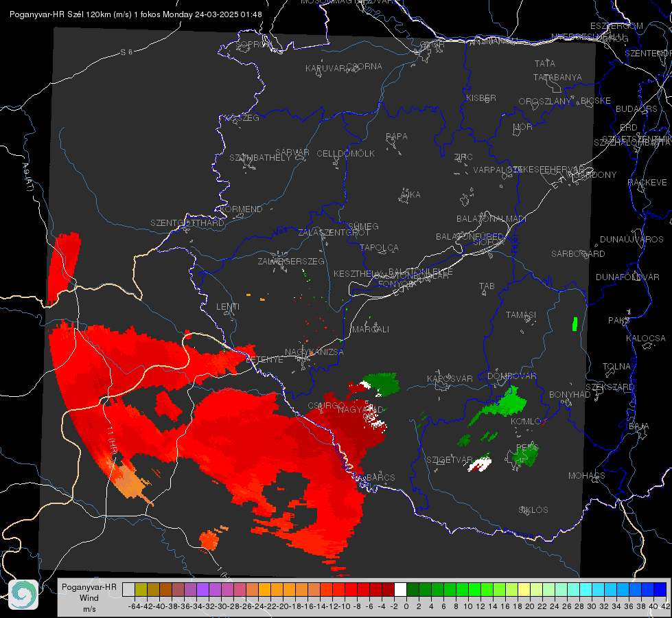Click the BARCS town label
Image resolution: width=672 pixels, height=618 pixels.
click(380, 477)
